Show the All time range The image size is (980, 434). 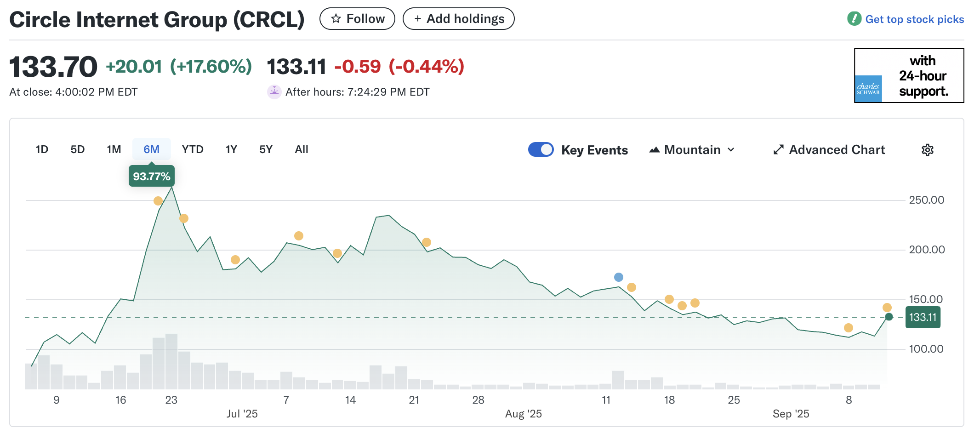tap(302, 149)
